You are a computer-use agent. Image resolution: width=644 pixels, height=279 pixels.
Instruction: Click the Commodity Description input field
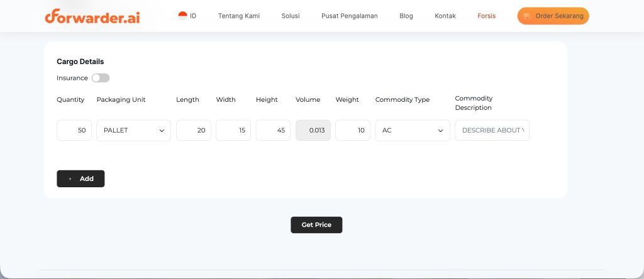pos(492,131)
